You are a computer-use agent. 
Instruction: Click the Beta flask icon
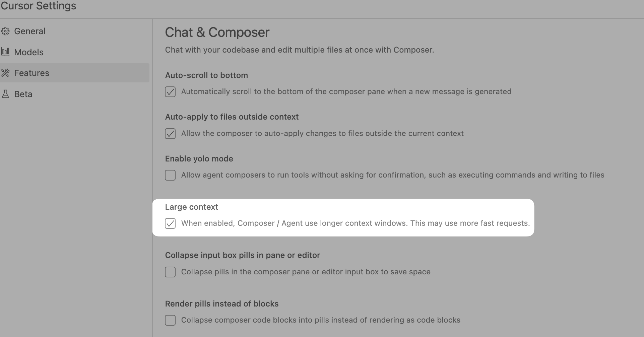5,94
